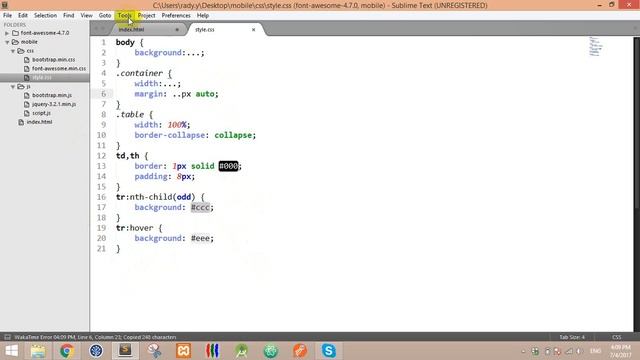Click the index.html file icon in sidebar

click(21, 122)
